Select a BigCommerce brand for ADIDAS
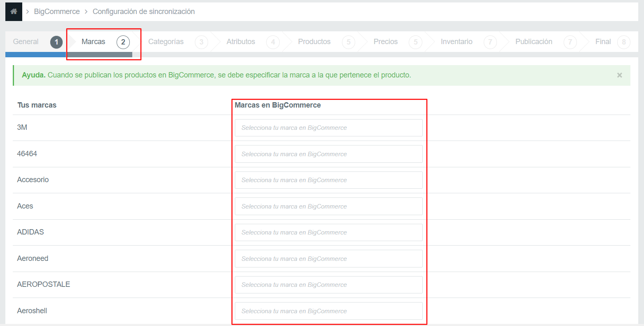The height and width of the screenshot is (326, 644). pos(329,232)
